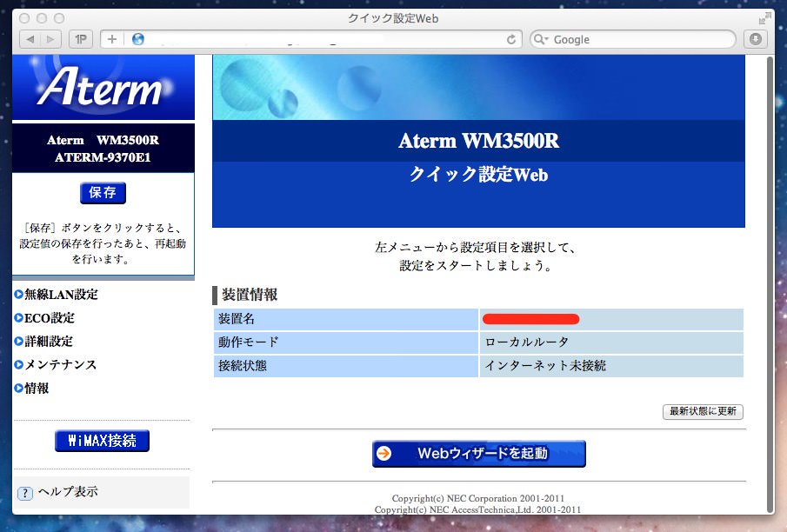The width and height of the screenshot is (787, 532).
Task: Minimize the browser window with the middle button
Action: pos(42,18)
